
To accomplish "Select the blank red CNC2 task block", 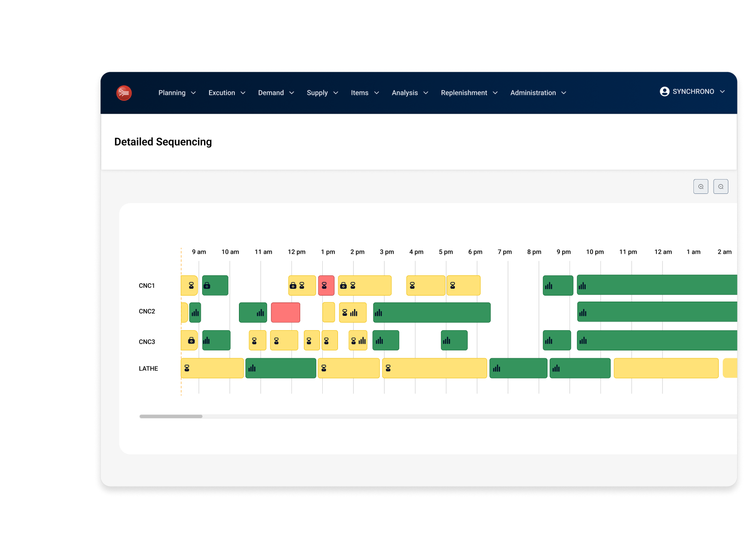I will pos(285,313).
